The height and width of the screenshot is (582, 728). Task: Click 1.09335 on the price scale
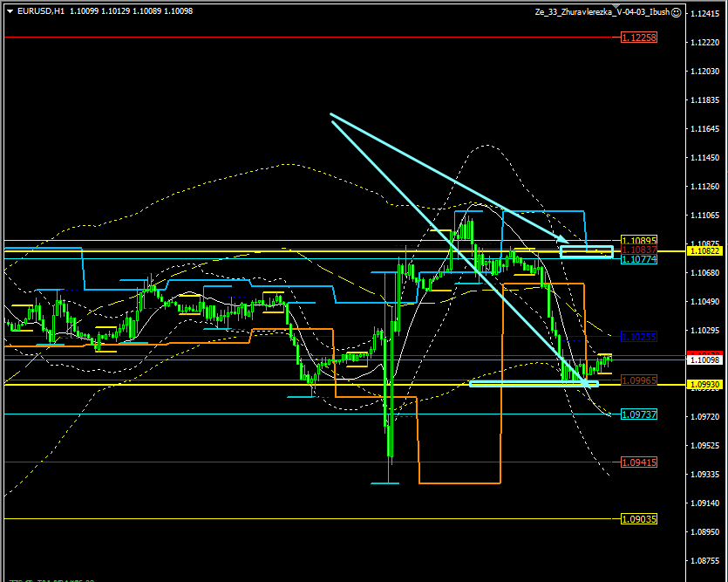pyautogui.click(x=705, y=475)
